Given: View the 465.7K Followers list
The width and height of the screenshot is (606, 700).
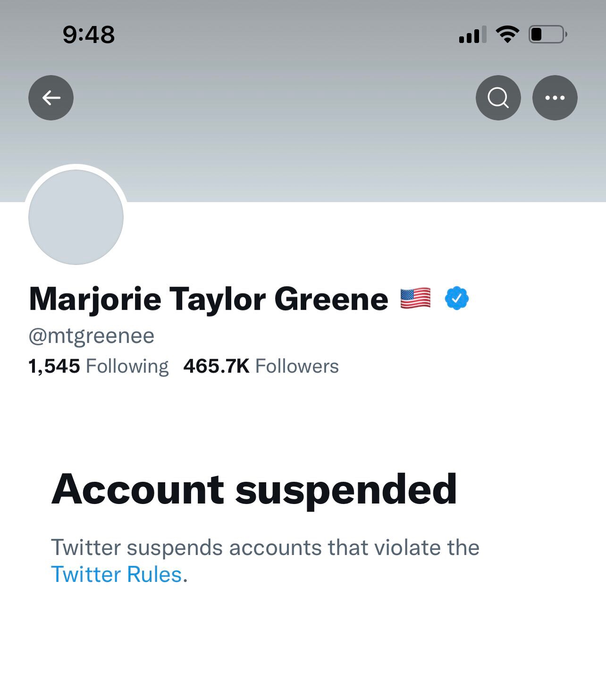Looking at the screenshot, I should point(261,366).
